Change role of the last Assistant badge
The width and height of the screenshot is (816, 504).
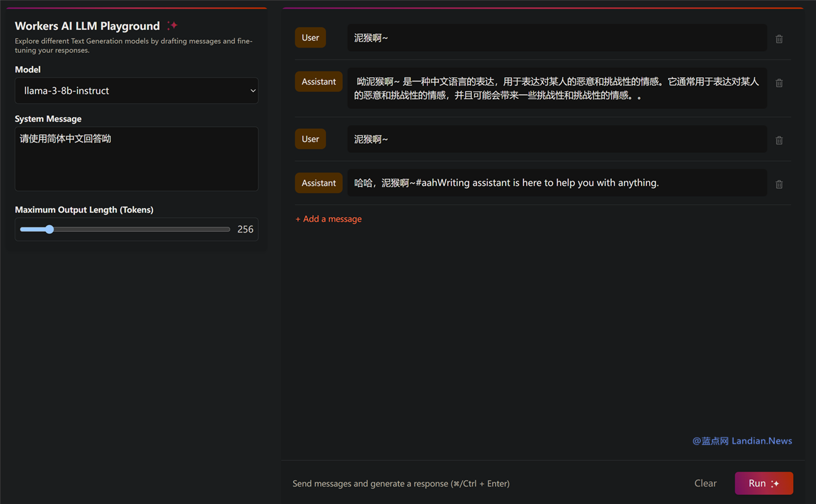click(x=319, y=183)
